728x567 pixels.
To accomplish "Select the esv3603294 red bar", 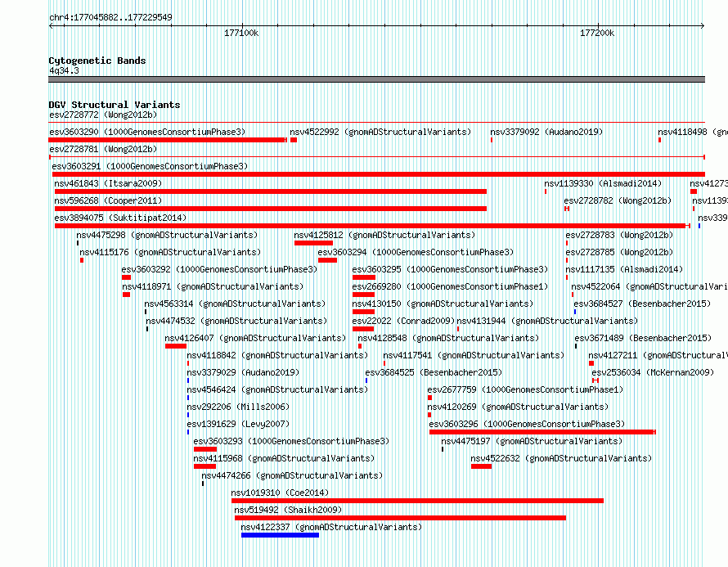I will 327,260.
